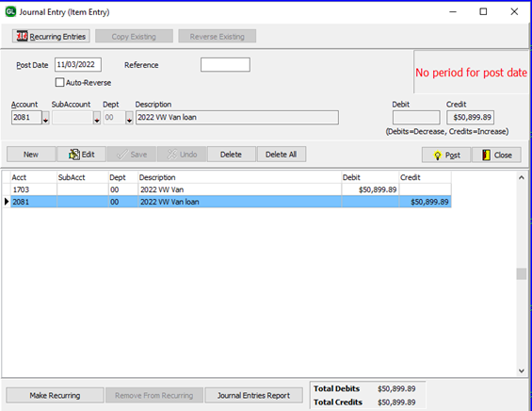Viewport: 532px width, 411px height.
Task: Click the Edit button's clipboard icon
Action: (x=74, y=155)
